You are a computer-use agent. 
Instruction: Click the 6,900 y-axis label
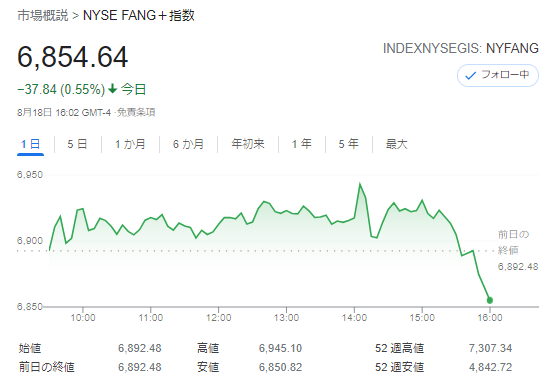coord(30,241)
